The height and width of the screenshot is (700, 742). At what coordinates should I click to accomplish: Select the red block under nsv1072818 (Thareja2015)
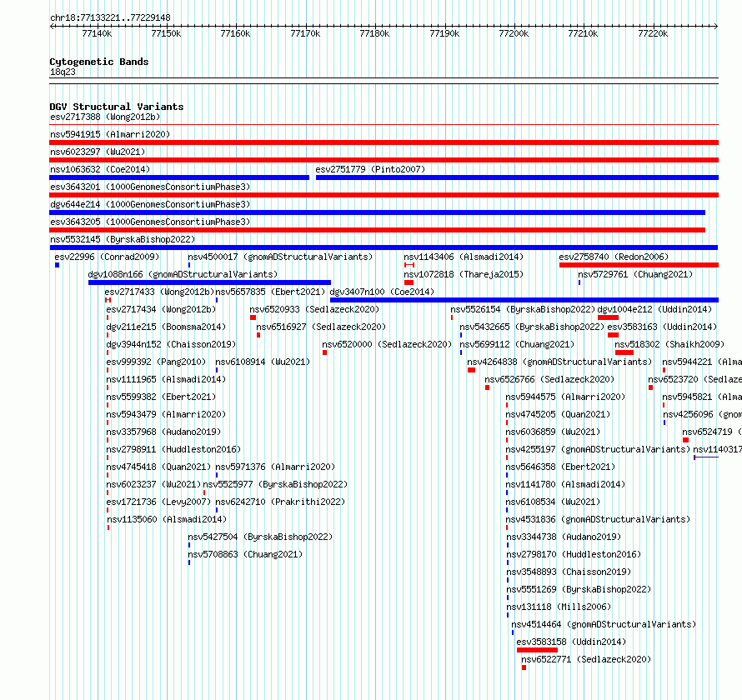pos(409,282)
